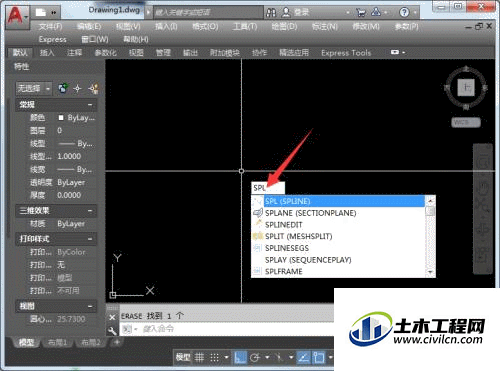The height and width of the screenshot is (371, 500).
Task: Select the SPLINESEGS suggestion
Action: pyautogui.click(x=338, y=248)
